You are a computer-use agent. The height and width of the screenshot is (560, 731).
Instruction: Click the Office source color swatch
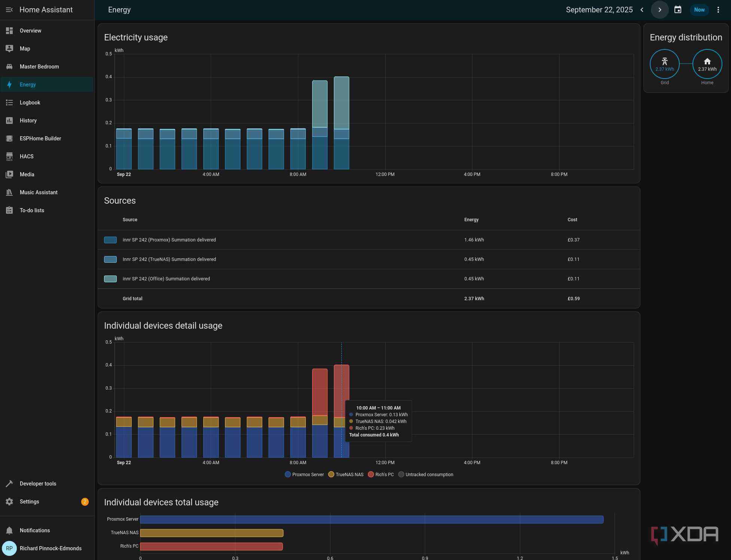[110, 279]
